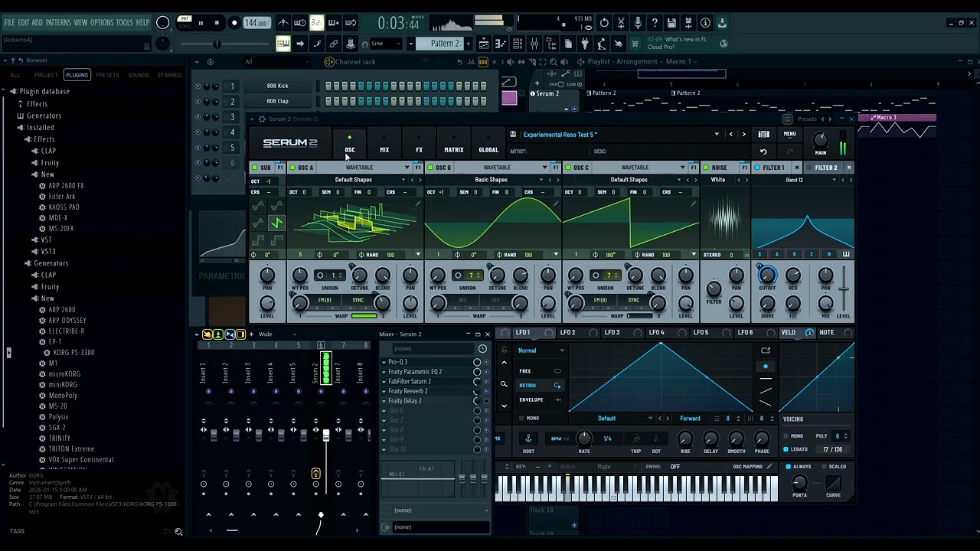The height and width of the screenshot is (551, 980).
Task: Click the record button in the transport
Action: click(x=234, y=23)
